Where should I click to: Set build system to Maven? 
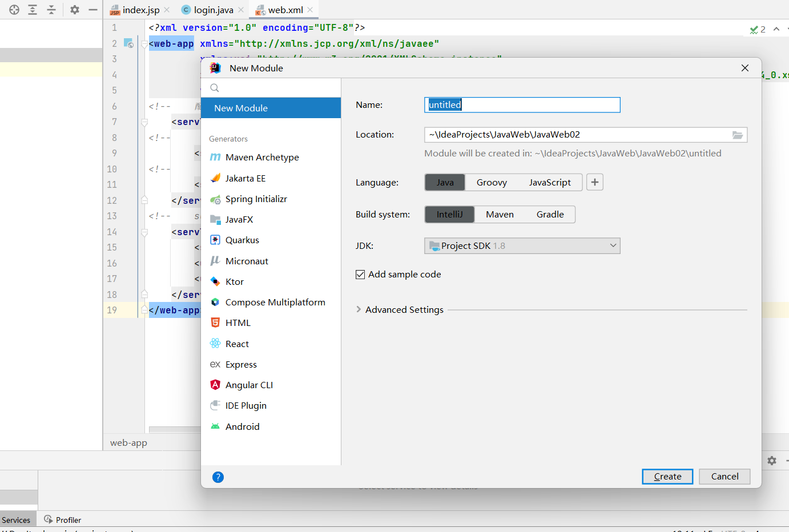click(x=500, y=214)
